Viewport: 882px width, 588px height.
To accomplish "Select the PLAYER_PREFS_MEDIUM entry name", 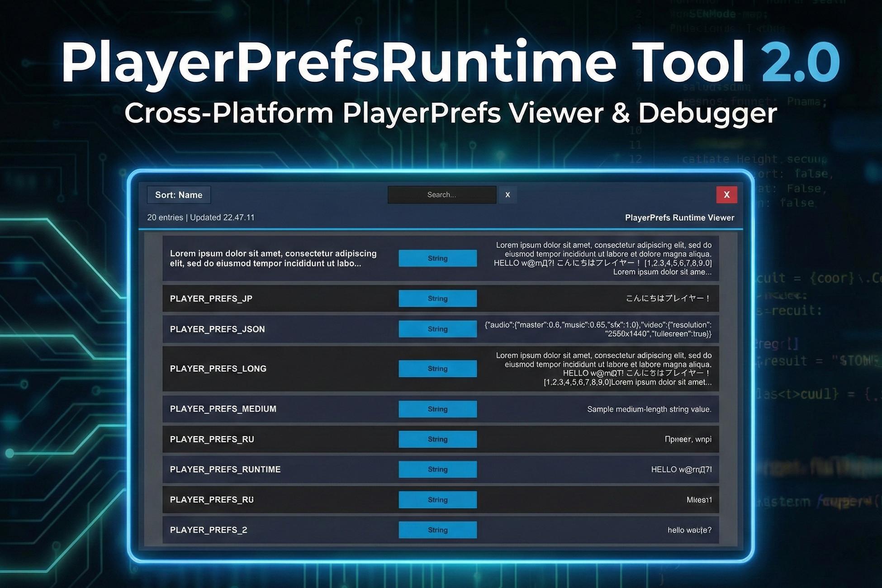I will tap(223, 409).
